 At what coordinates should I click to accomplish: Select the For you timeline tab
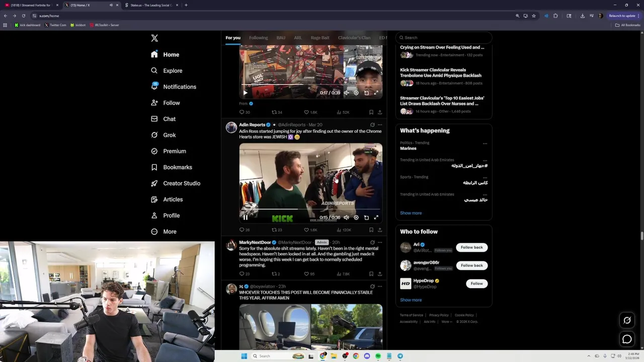click(x=233, y=38)
